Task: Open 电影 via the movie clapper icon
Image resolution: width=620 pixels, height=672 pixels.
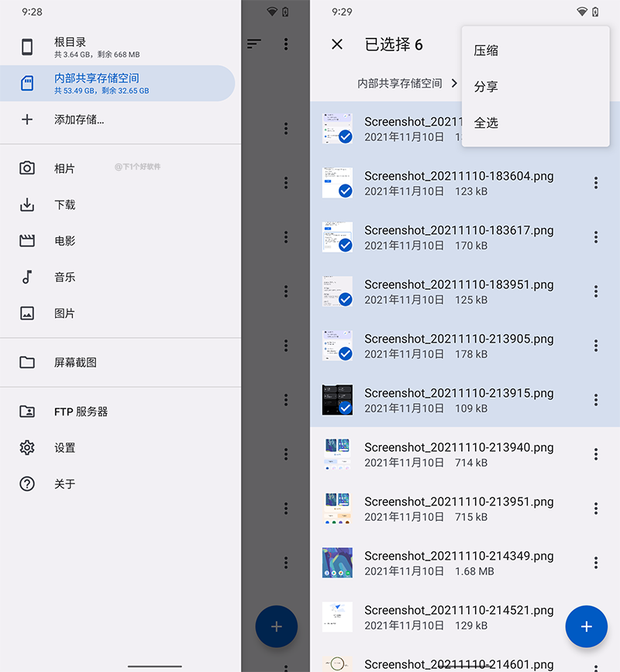Action: [27, 241]
